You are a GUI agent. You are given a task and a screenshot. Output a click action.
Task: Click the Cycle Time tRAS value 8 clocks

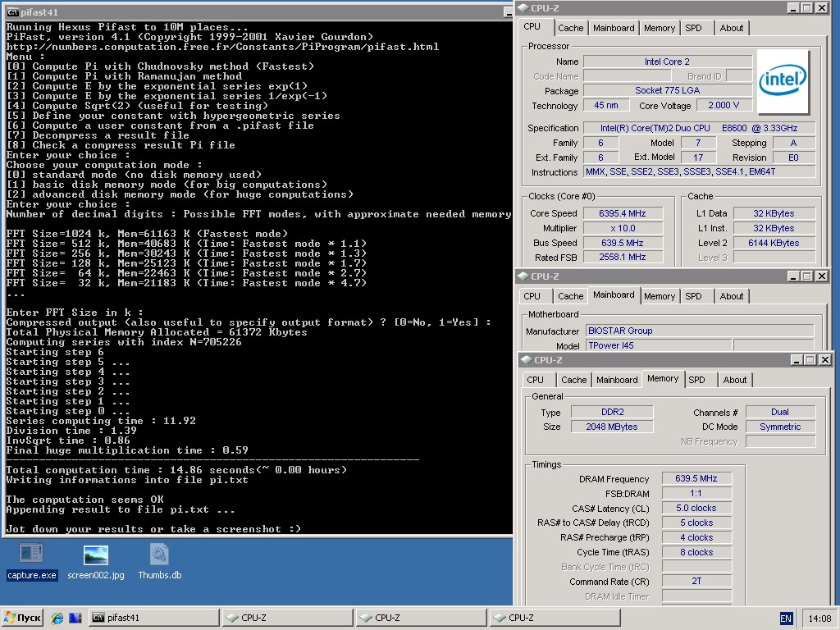click(x=696, y=552)
